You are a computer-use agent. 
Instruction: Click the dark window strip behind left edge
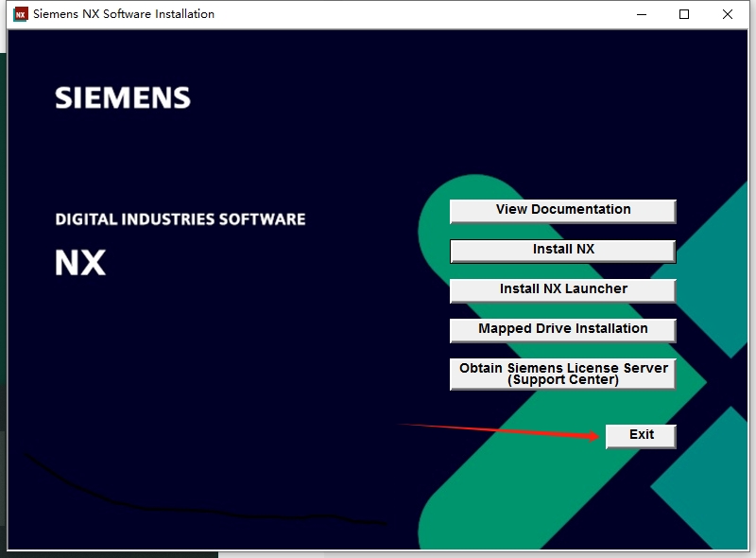point(3,284)
